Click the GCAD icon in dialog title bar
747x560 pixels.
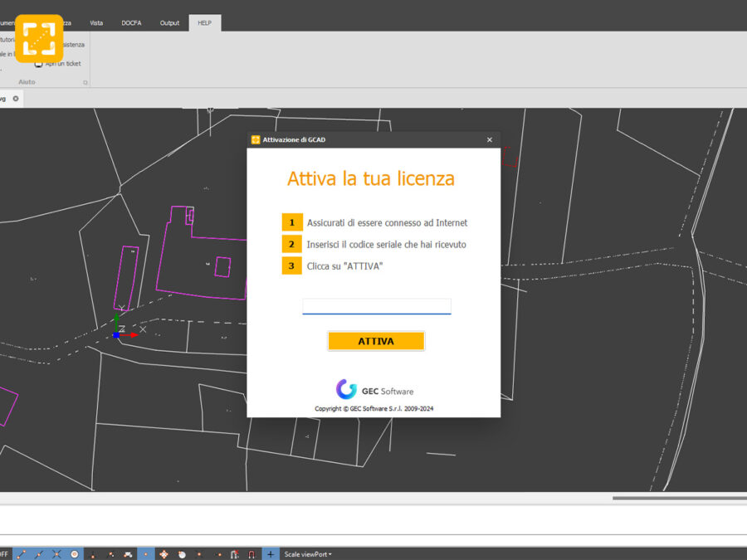point(256,139)
